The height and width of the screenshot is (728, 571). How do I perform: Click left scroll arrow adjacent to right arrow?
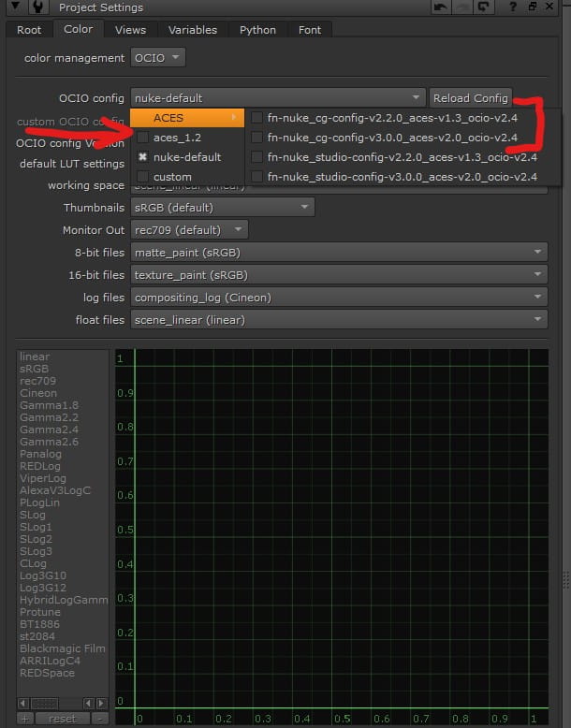tap(89, 703)
